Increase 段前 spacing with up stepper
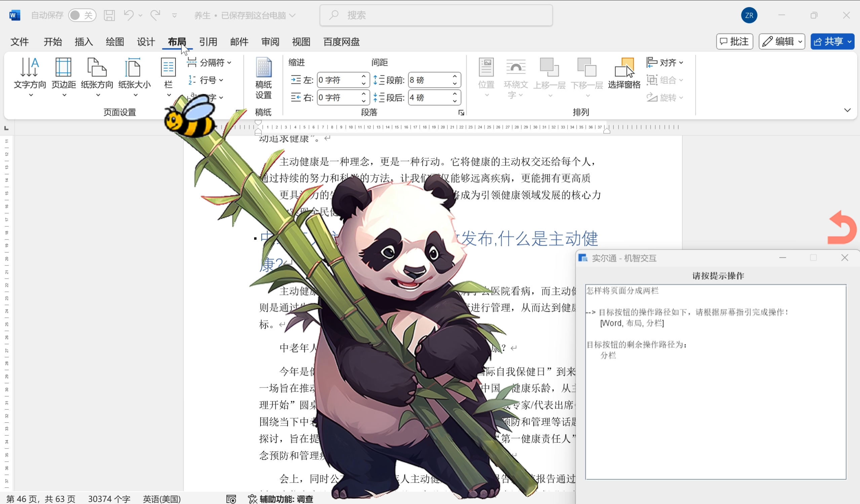 [x=455, y=76]
